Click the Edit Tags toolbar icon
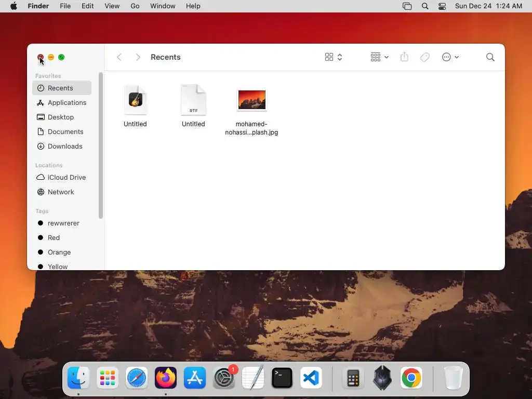Viewport: 532px width, 399px height. point(424,57)
